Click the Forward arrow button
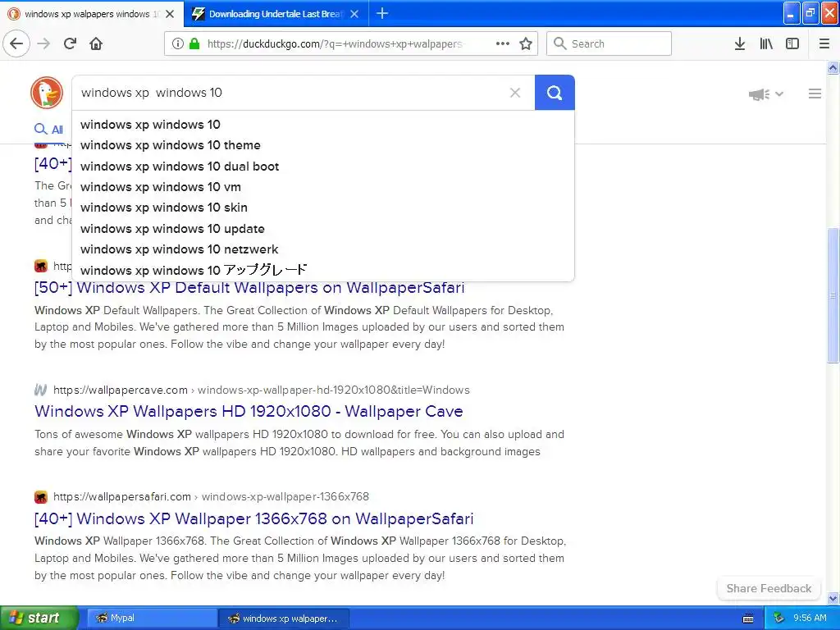This screenshot has width=840, height=630. coord(43,43)
